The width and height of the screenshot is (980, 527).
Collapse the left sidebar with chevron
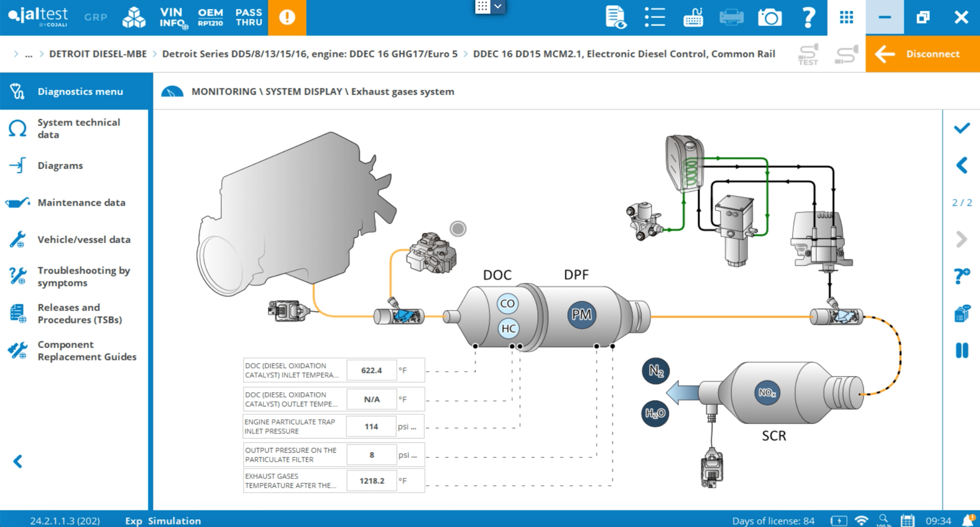click(x=17, y=461)
